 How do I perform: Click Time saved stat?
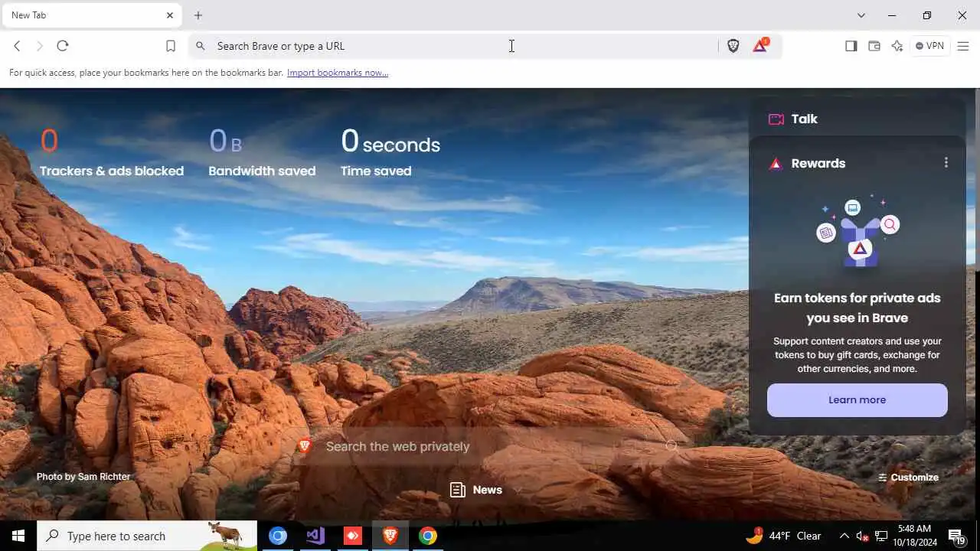click(390, 152)
